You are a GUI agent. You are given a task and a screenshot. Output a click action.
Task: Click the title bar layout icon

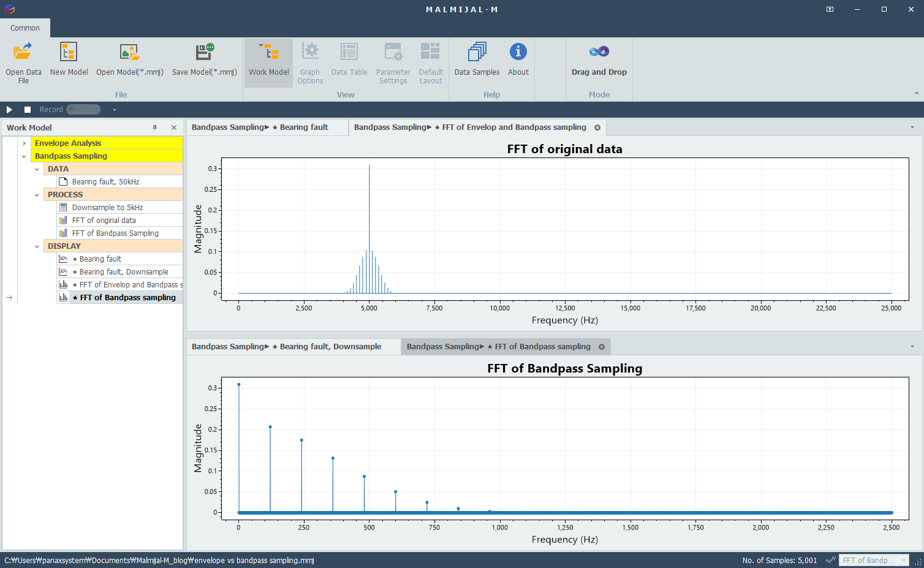(830, 9)
